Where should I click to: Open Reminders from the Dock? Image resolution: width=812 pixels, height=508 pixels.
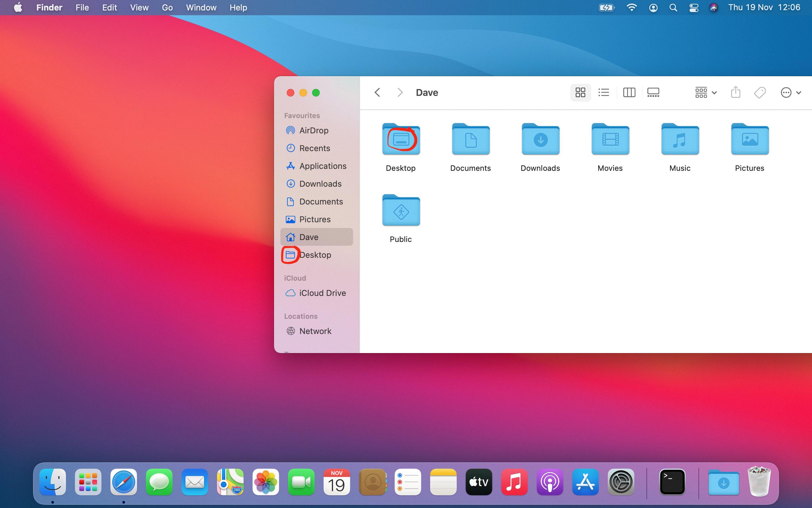click(x=408, y=482)
